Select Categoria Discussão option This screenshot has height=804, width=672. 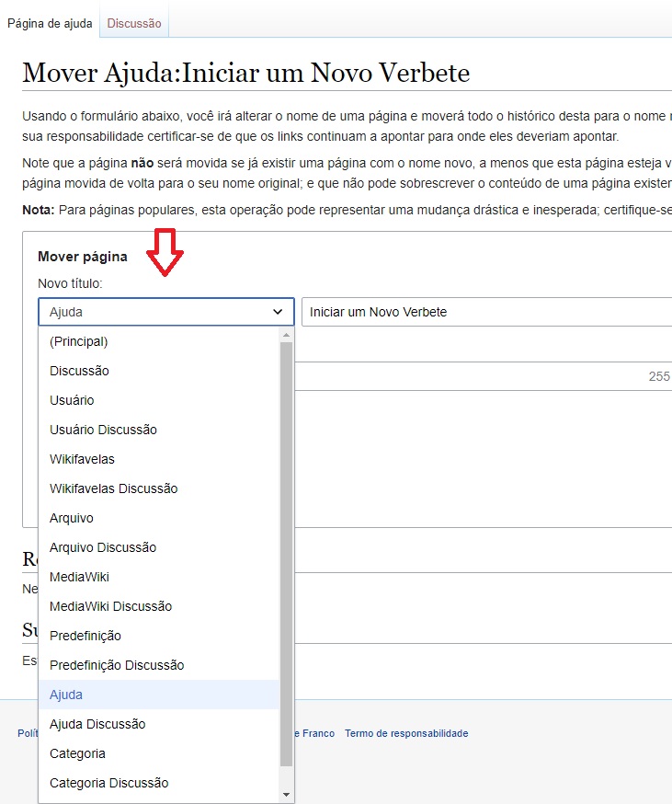108,783
